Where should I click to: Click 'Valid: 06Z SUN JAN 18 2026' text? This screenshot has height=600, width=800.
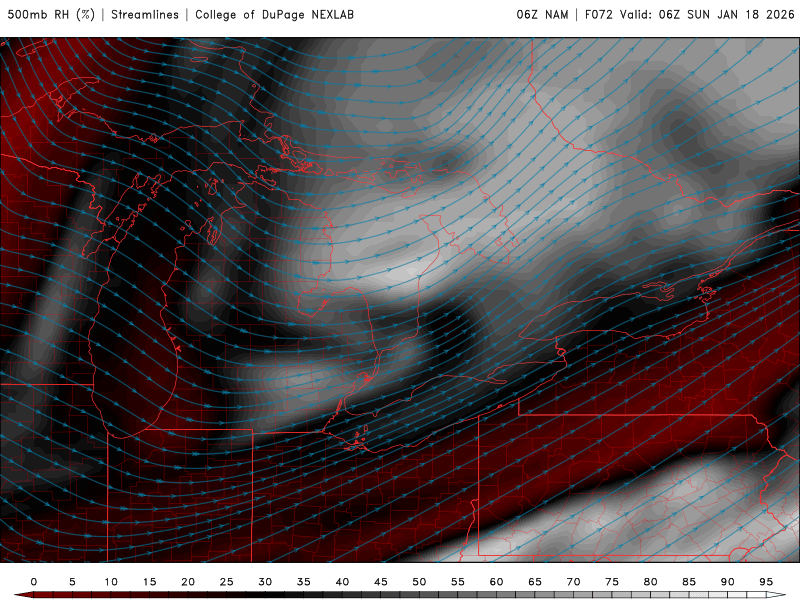[x=707, y=14]
